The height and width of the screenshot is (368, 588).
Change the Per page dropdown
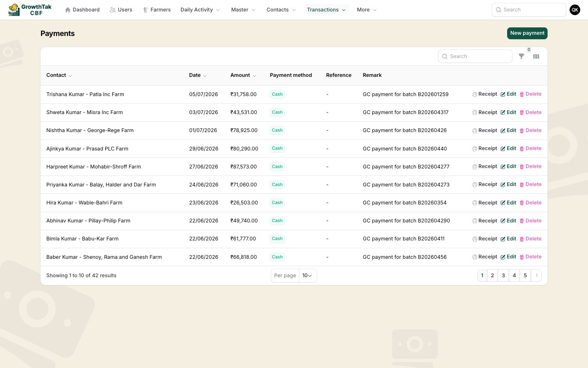point(307,276)
